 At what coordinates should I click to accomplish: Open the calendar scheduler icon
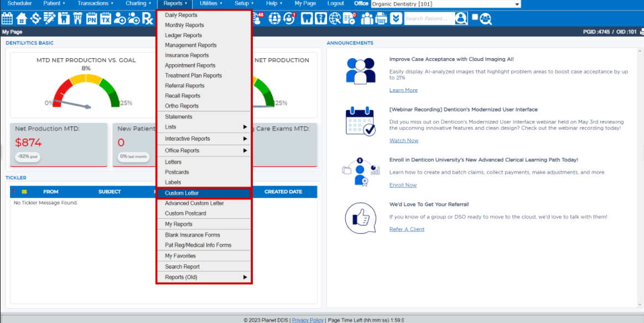[x=7, y=18]
